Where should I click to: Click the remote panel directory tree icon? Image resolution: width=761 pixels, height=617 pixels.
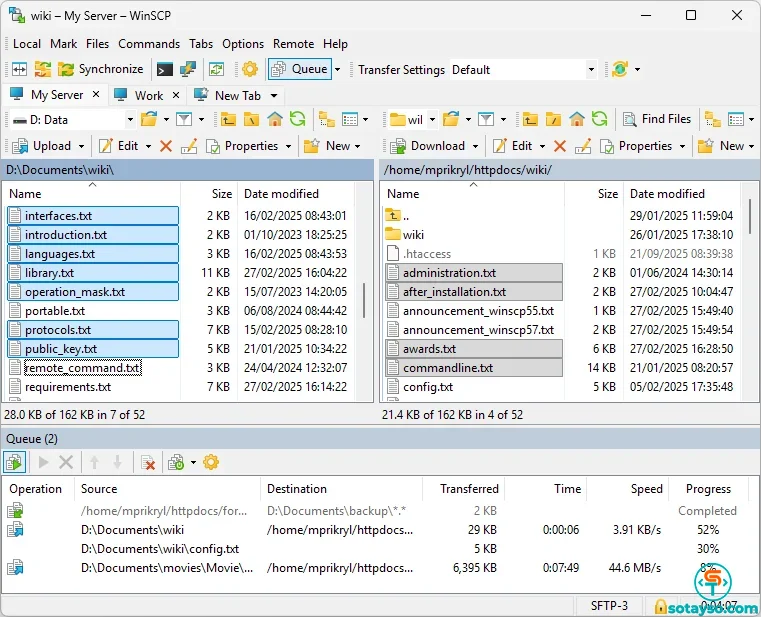tap(712, 119)
